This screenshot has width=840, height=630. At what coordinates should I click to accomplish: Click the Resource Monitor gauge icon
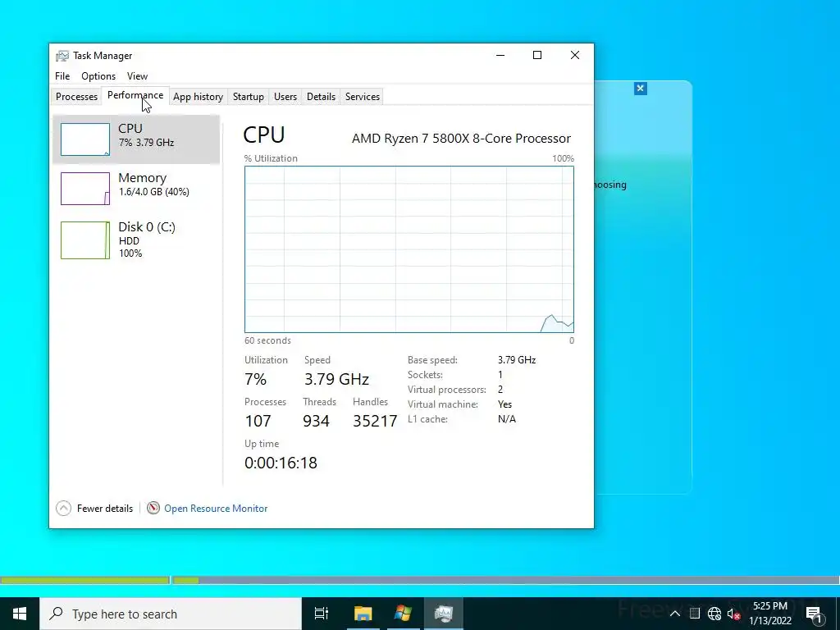point(153,508)
